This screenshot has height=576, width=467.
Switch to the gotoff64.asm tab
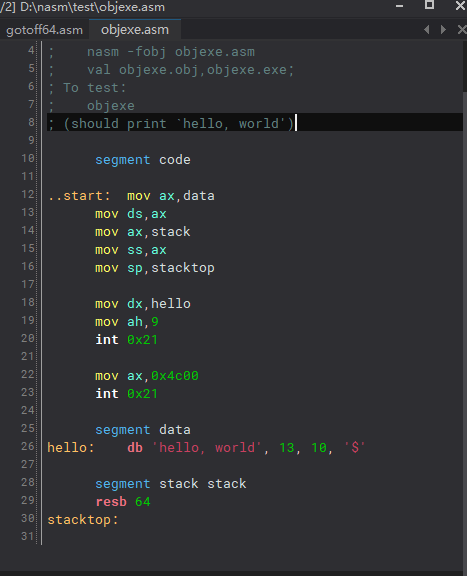(44, 30)
